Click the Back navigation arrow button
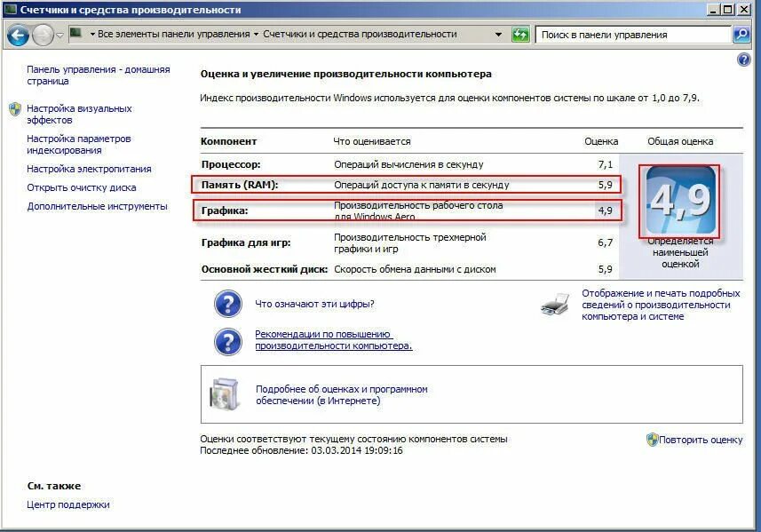This screenshot has width=761, height=532. (x=18, y=35)
